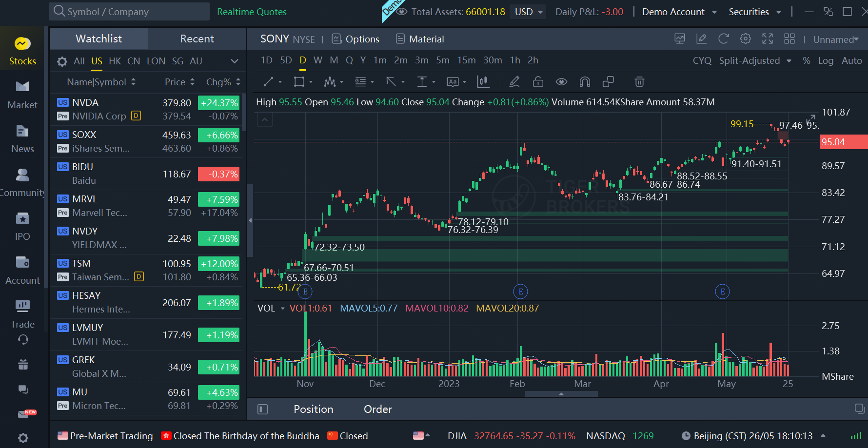
Task: Enter fullscreen chart mode
Action: [768, 39]
